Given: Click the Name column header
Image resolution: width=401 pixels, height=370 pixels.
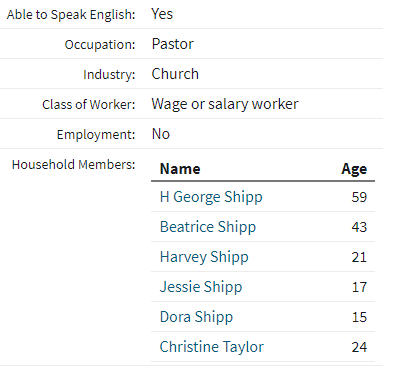Looking at the screenshot, I should 180,169.
